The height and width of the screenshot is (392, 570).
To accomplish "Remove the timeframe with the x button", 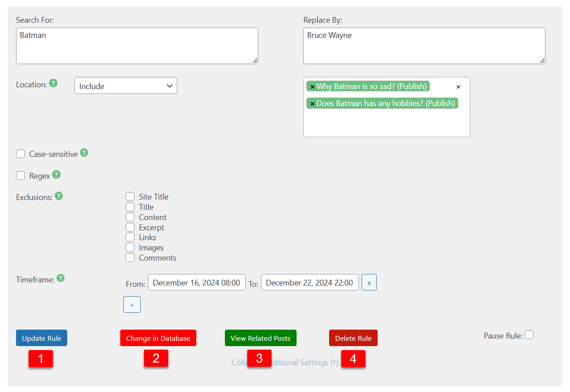I will [369, 282].
